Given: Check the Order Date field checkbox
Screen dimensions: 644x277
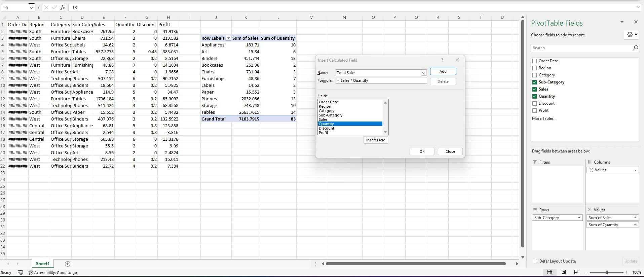Looking at the screenshot, I should point(534,61).
